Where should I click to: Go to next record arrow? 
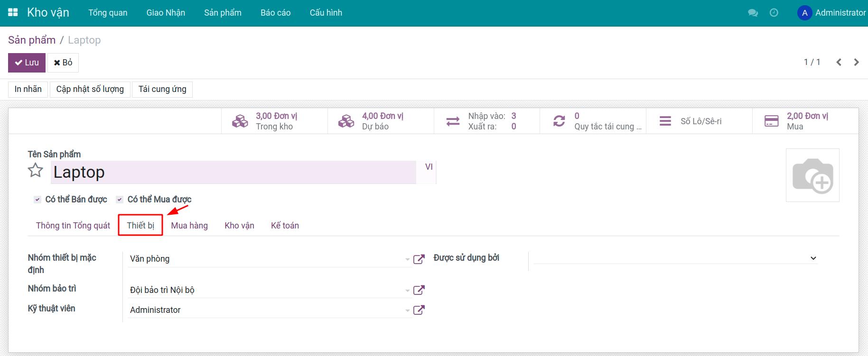coord(856,62)
